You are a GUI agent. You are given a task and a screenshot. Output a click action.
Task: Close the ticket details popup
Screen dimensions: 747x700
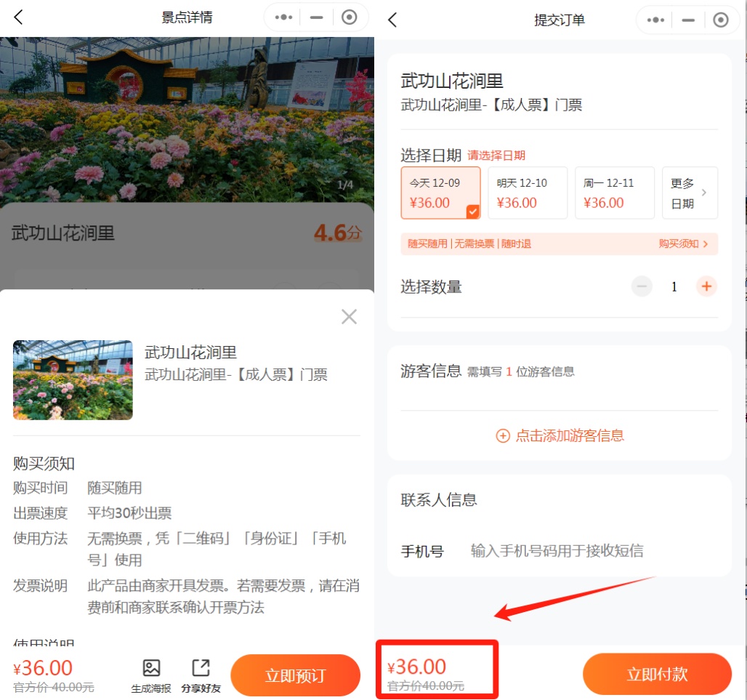coord(350,317)
